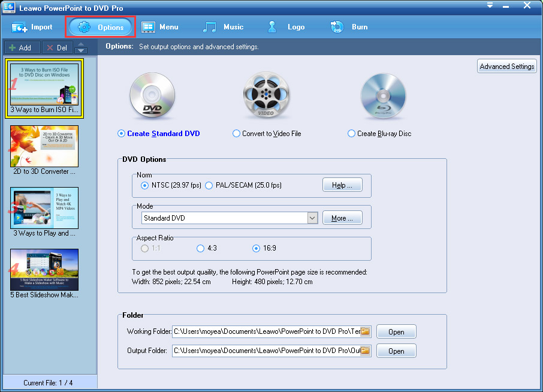Click the Working Folder path field
The height and width of the screenshot is (392, 543).
tap(266, 331)
